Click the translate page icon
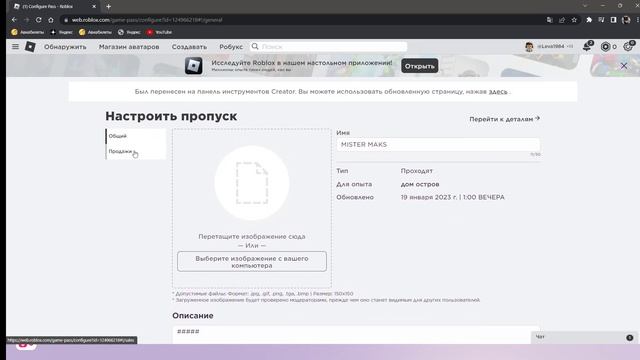 (550, 20)
